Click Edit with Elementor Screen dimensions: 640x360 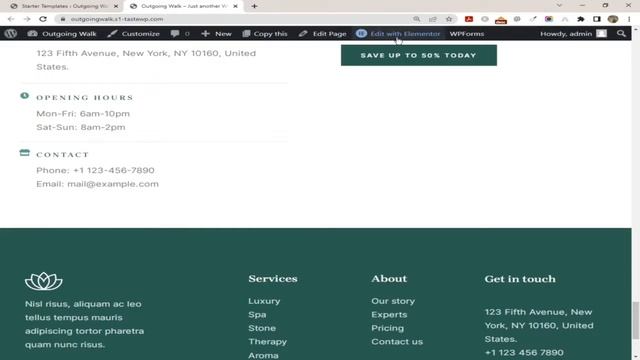398,34
